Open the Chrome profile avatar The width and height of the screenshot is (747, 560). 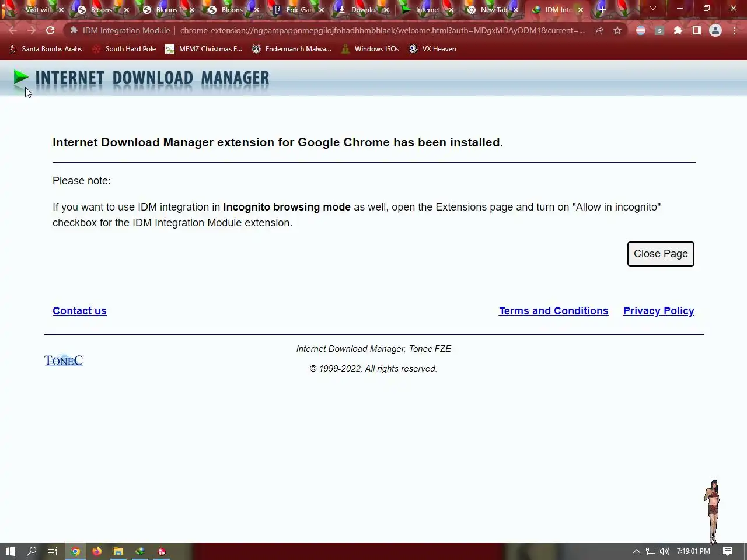click(715, 30)
